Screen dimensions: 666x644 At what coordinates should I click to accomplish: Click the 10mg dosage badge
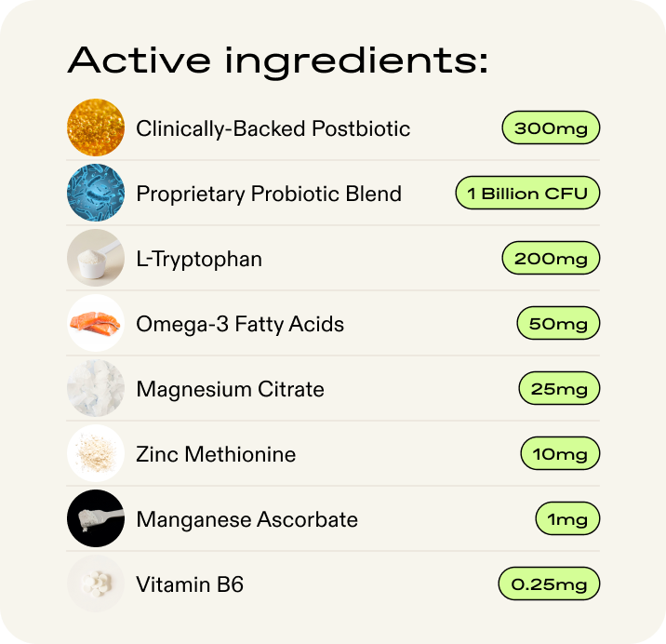(x=560, y=454)
